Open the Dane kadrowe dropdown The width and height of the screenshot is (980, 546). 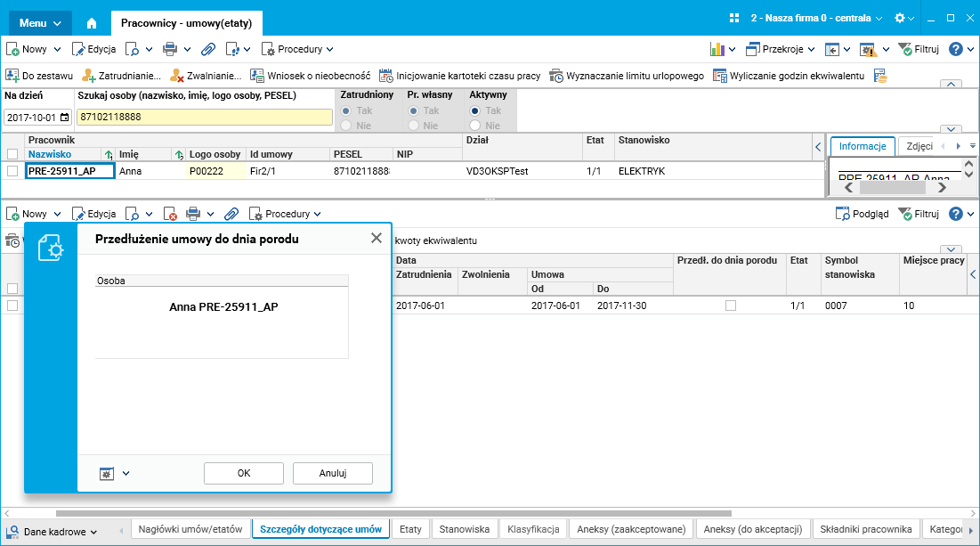click(x=53, y=532)
